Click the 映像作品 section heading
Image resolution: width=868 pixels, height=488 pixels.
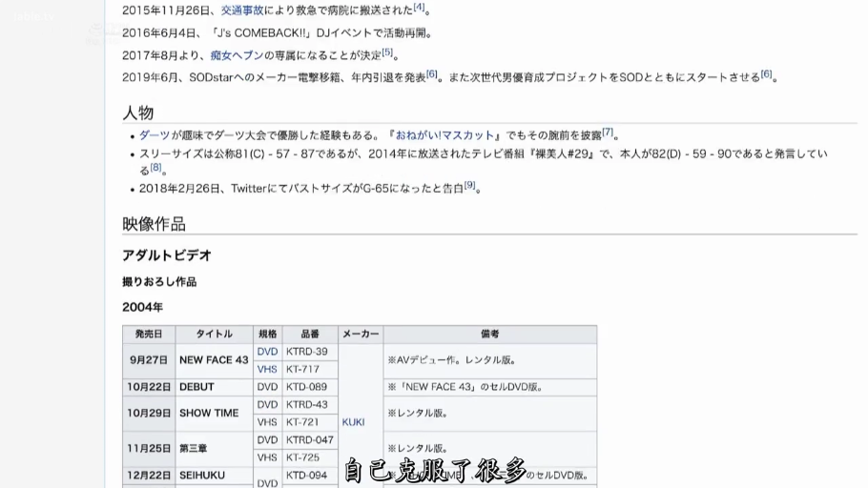click(154, 224)
